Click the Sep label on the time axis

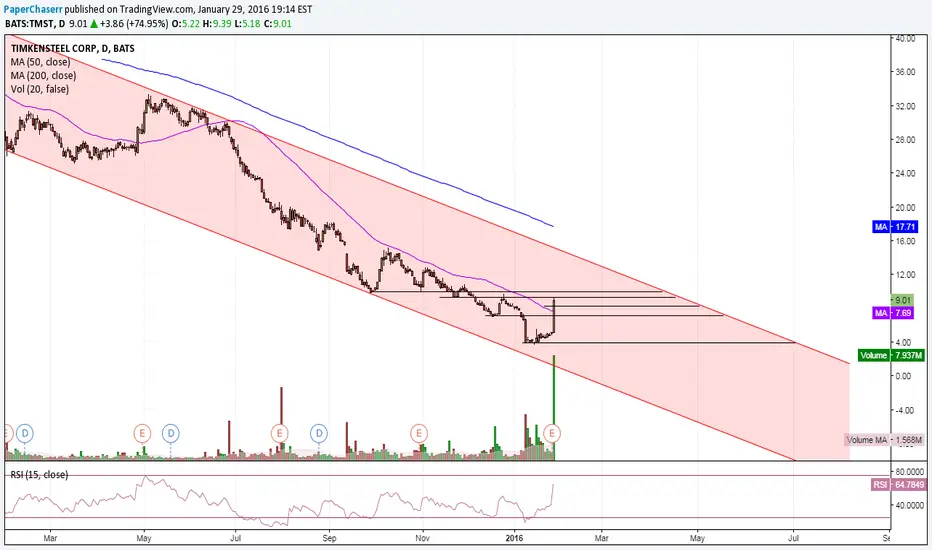click(329, 538)
